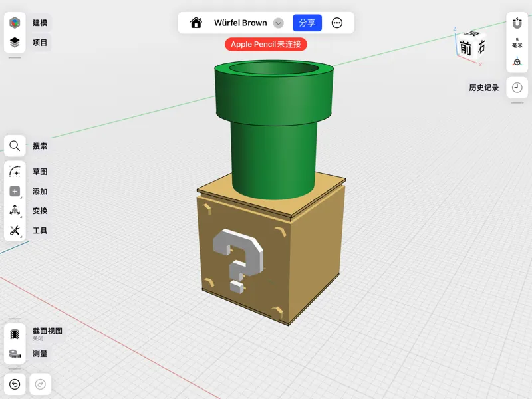Click the 5 毫米 grid snap setting
The image size is (532, 399).
tap(517, 43)
